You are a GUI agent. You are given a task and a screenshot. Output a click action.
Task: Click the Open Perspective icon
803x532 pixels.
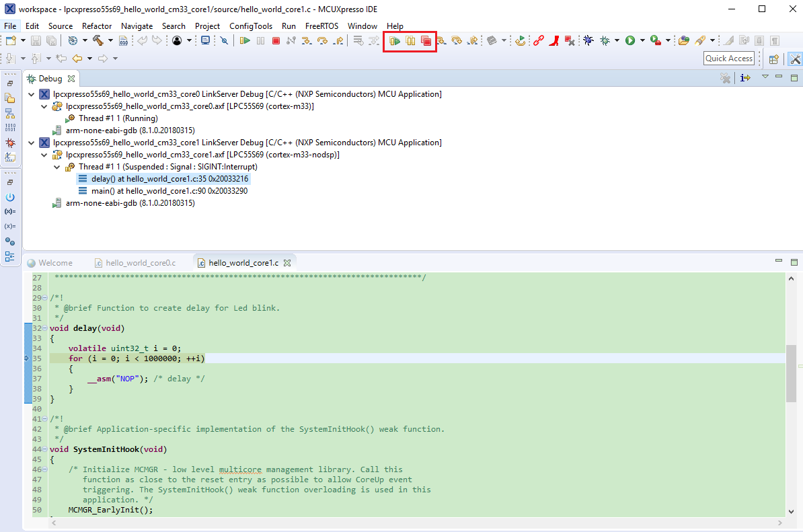click(774, 59)
